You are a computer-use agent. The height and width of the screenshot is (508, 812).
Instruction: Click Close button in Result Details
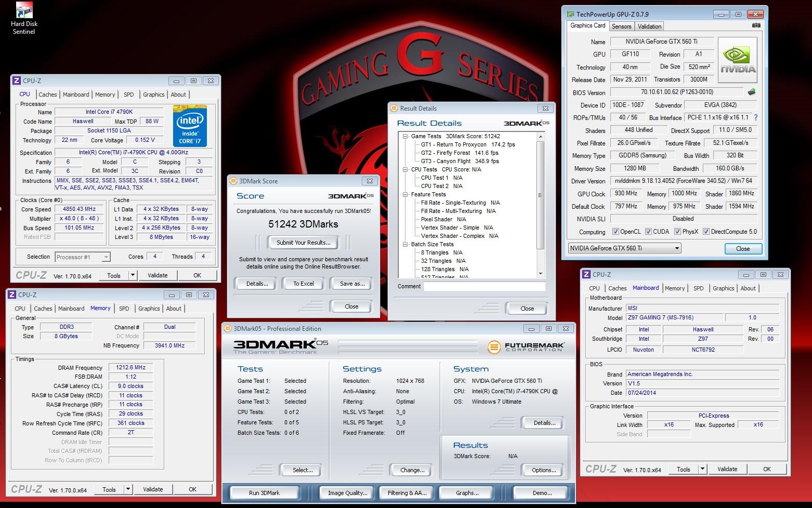coord(527,309)
